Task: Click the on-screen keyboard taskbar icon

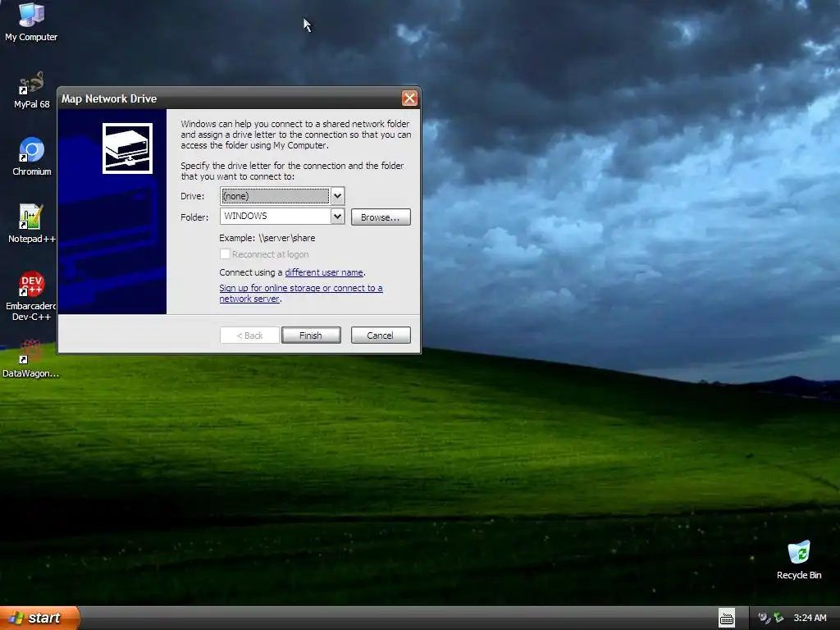Action: click(727, 619)
